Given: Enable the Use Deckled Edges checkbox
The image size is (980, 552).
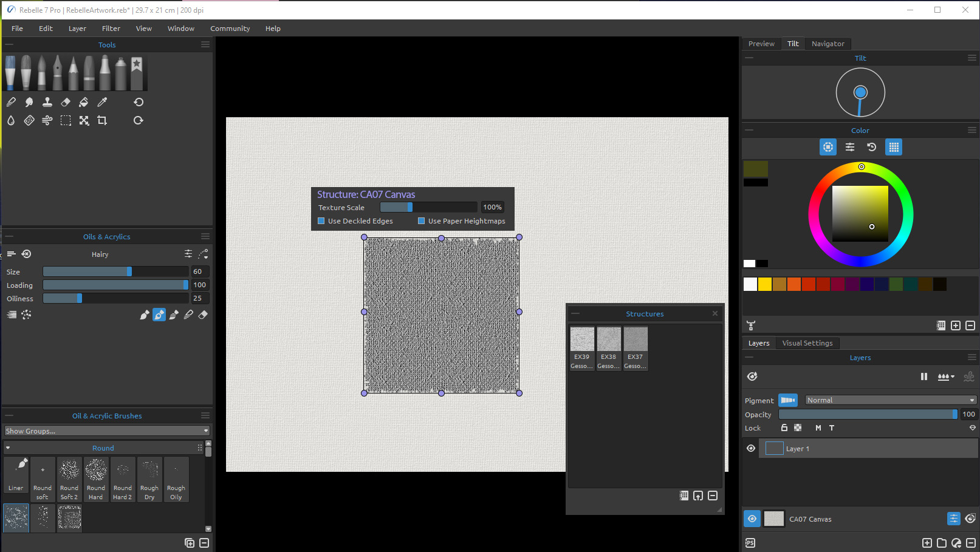Looking at the screenshot, I should point(321,220).
